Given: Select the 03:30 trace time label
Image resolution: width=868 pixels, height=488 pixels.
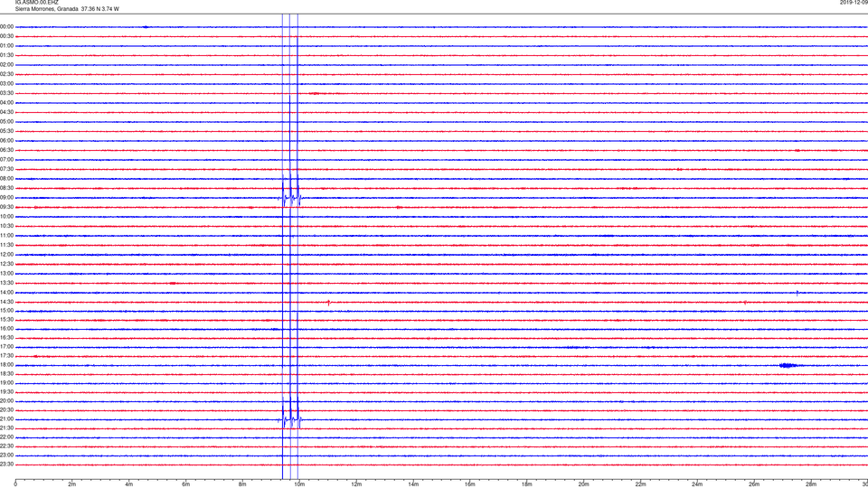Looking at the screenshot, I should 6,93.
